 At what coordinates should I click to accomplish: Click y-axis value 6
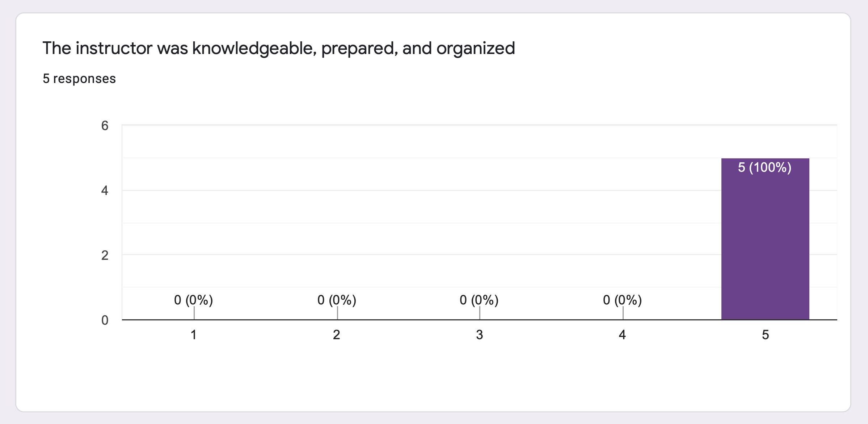(105, 126)
